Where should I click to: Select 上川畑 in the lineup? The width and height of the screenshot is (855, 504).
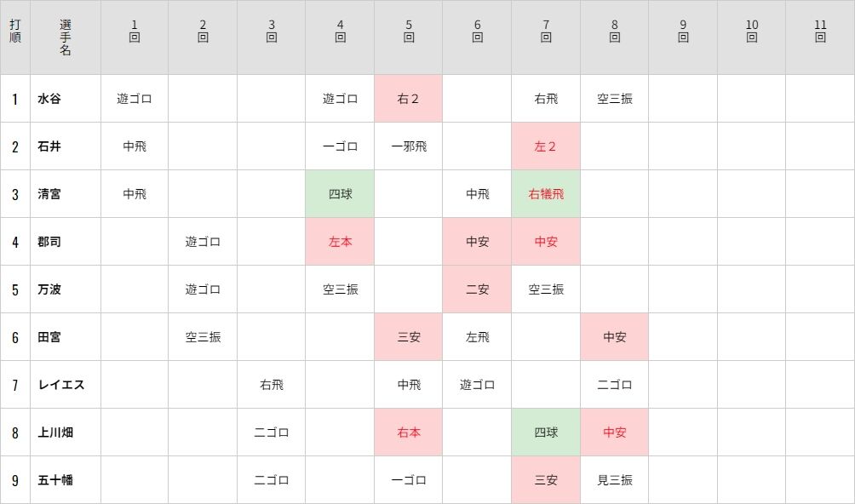55,432
